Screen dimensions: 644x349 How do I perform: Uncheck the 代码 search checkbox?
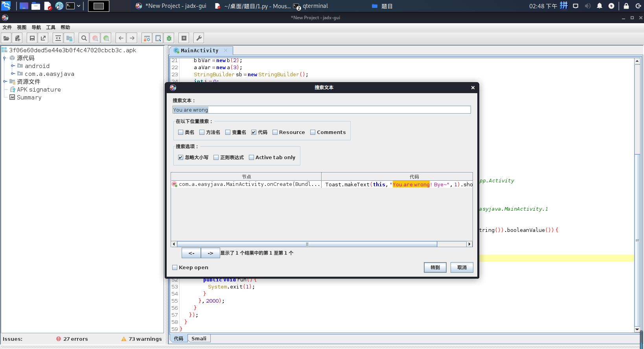point(254,132)
